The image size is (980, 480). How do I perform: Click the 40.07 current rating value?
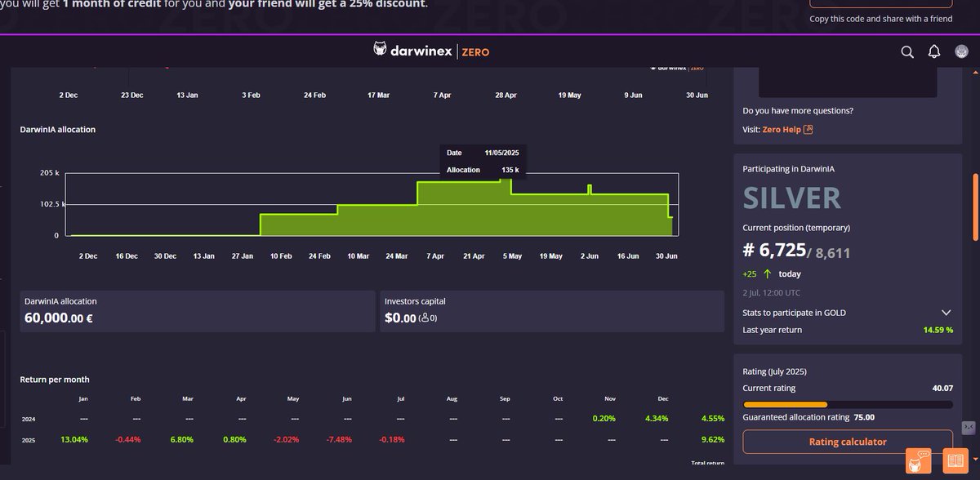point(942,388)
